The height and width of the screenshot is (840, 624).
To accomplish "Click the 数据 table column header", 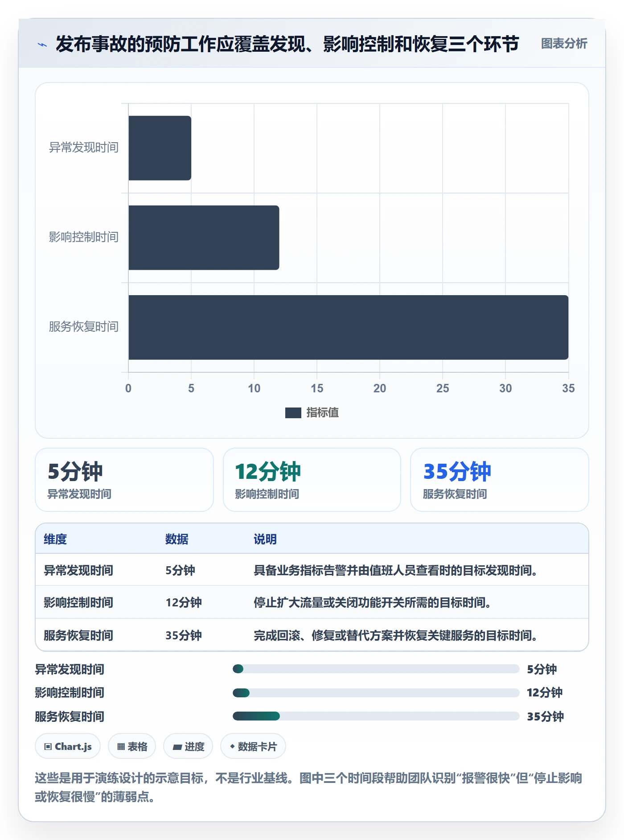I will click(x=177, y=539).
